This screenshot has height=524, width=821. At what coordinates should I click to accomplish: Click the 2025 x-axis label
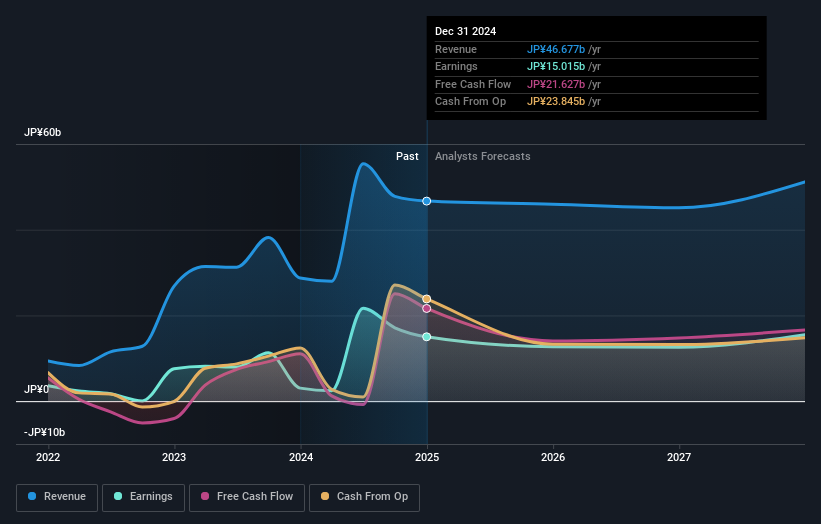point(427,457)
